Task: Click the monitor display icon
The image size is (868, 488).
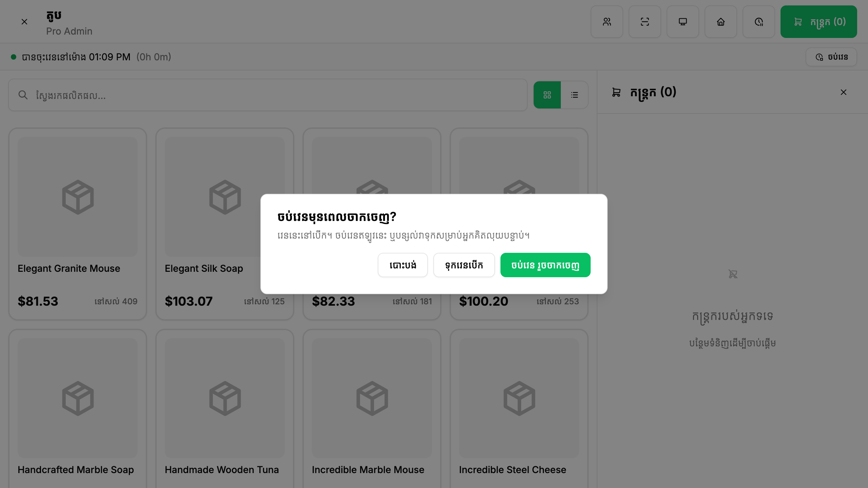Action: (683, 22)
